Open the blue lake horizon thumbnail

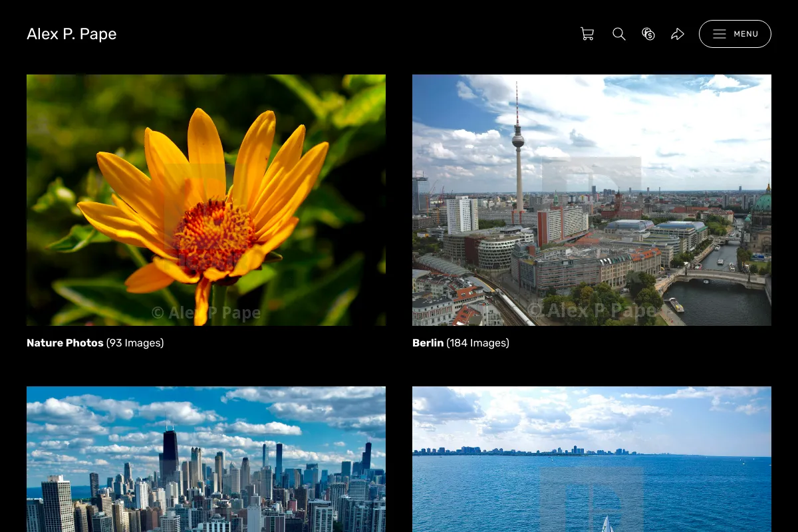[x=592, y=459]
